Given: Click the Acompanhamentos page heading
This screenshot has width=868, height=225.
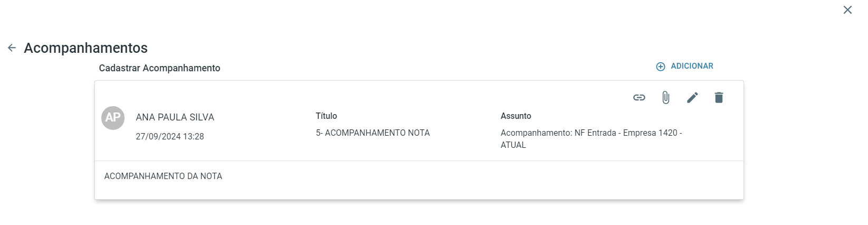Looking at the screenshot, I should pyautogui.click(x=85, y=48).
